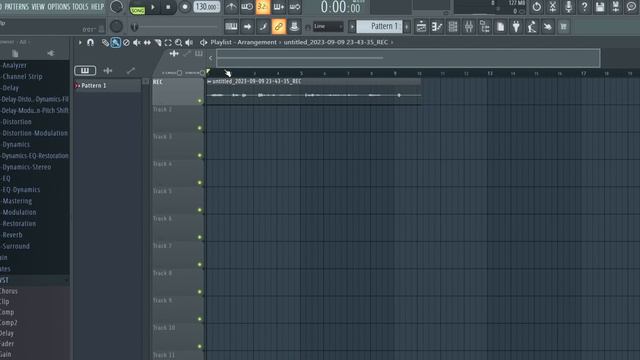Mute the REC track green light

point(200,100)
